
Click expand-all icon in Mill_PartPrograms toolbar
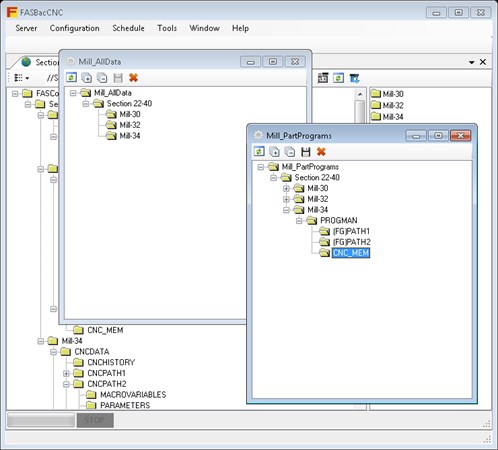tap(274, 152)
